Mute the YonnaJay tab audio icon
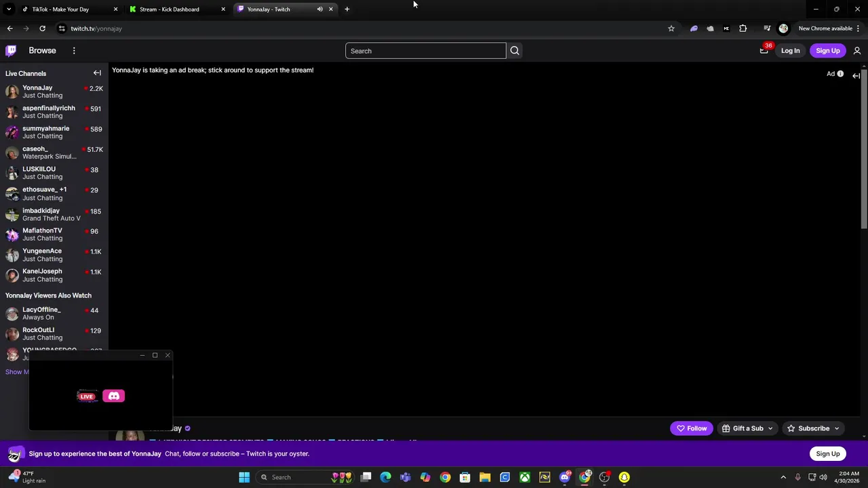868x488 pixels. [x=319, y=9]
